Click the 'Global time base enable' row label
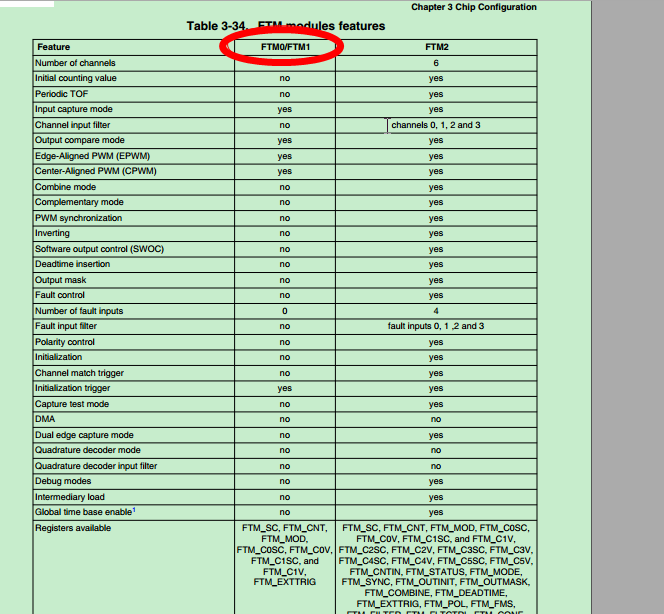Screen dimensions: 664x614 83,512
